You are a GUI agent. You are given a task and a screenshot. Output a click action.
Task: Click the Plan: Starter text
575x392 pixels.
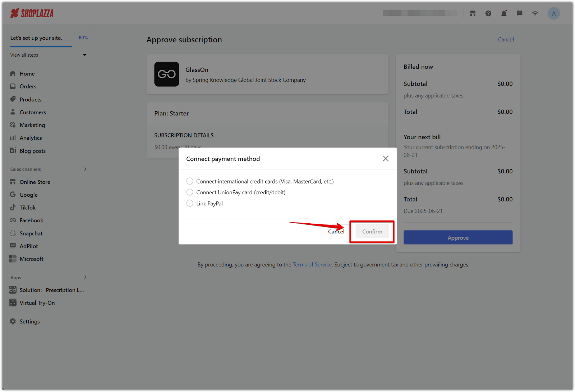[171, 113]
